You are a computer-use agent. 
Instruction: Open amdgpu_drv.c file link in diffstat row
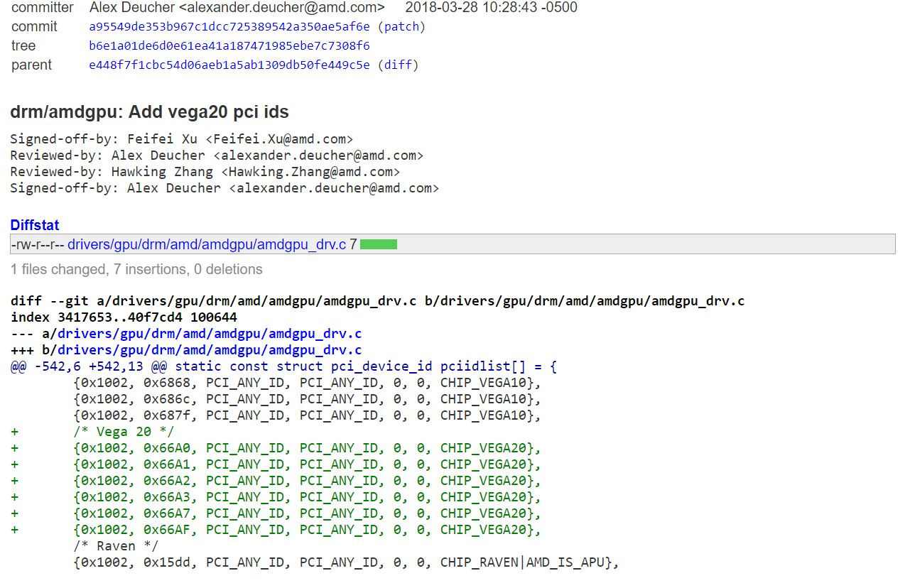[x=207, y=245]
